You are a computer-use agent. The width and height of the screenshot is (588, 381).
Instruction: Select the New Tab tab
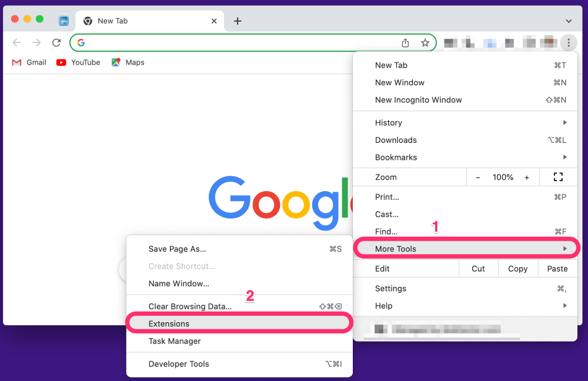tap(150, 21)
